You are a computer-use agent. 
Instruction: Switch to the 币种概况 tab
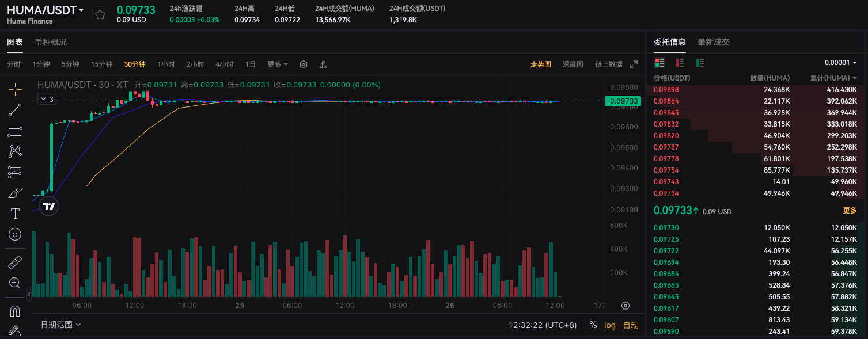pos(52,41)
